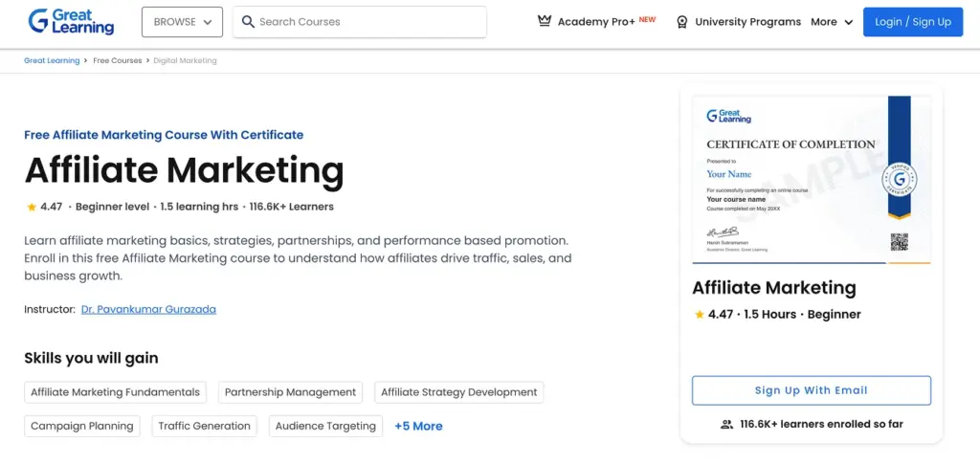The image size is (980, 465).
Task: Open Academy Pro+ menu item
Action: click(x=596, y=22)
